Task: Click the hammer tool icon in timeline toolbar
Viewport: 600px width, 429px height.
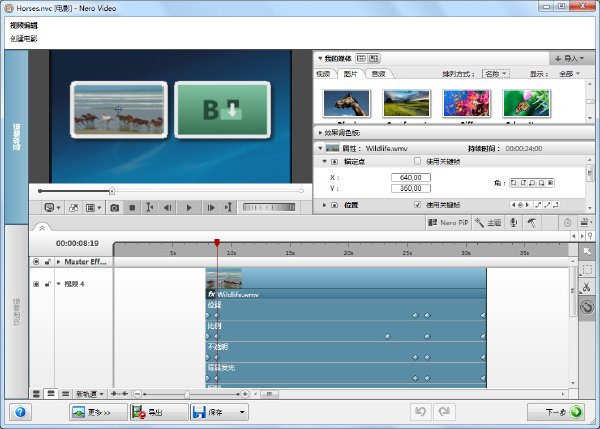Action: [532, 222]
